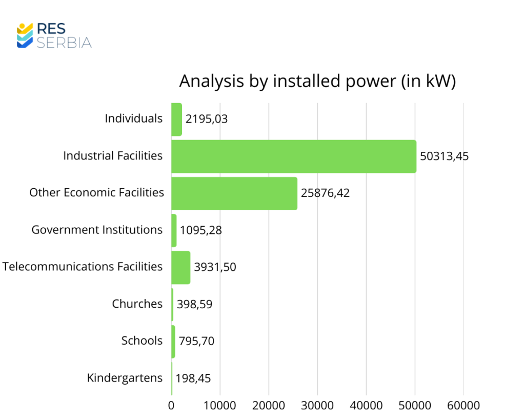Click the Individuals green bar
This screenshot has width=525, height=420.
point(176,119)
